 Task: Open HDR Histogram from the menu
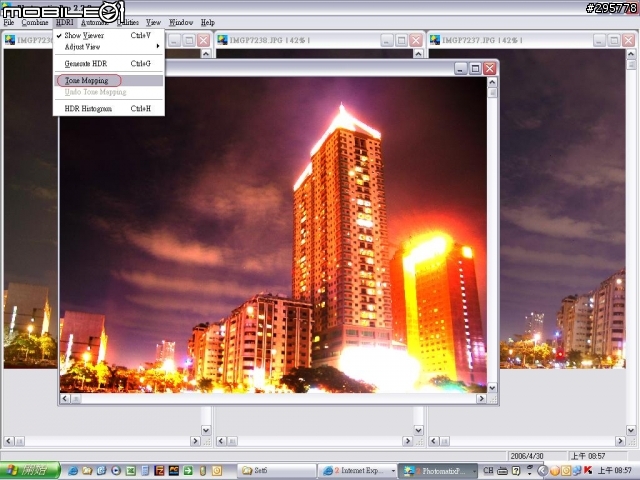pos(109,109)
